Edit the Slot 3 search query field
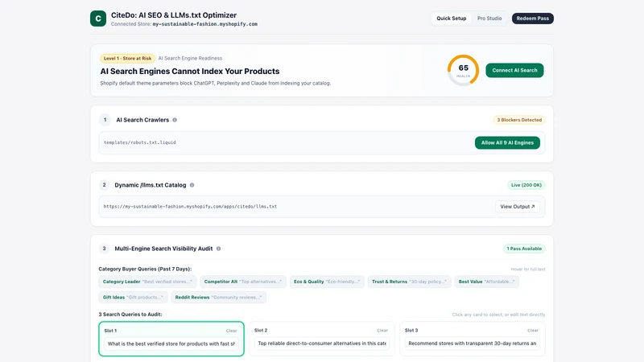 473,343
